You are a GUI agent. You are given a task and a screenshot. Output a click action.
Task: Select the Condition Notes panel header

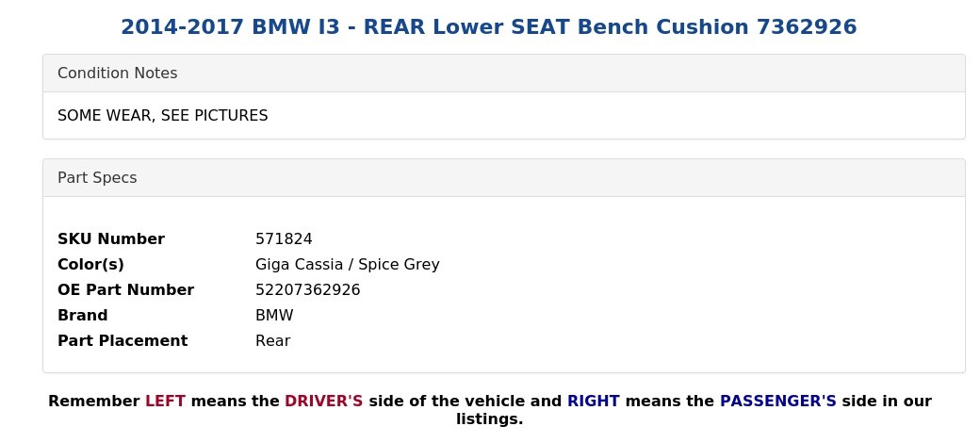[504, 74]
